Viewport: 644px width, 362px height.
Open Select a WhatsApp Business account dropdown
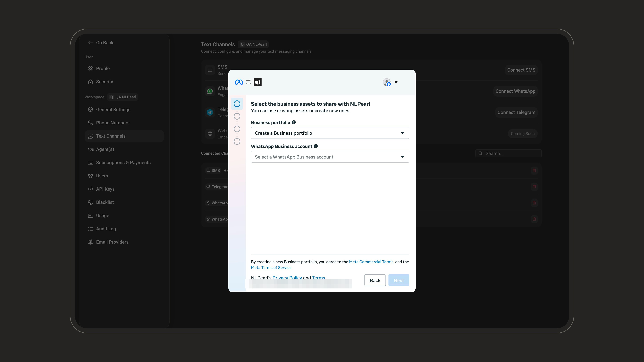(330, 157)
